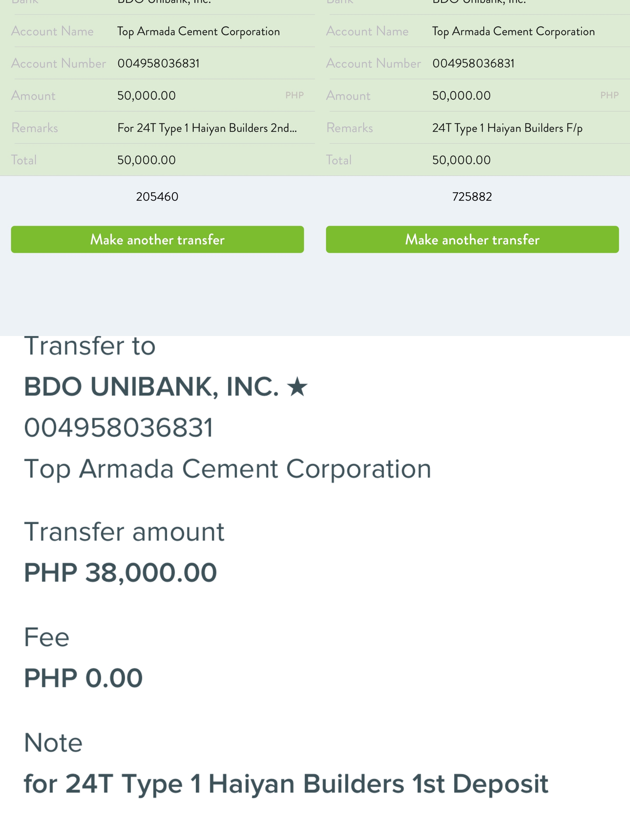Click the "Transfer to" heading

90,346
